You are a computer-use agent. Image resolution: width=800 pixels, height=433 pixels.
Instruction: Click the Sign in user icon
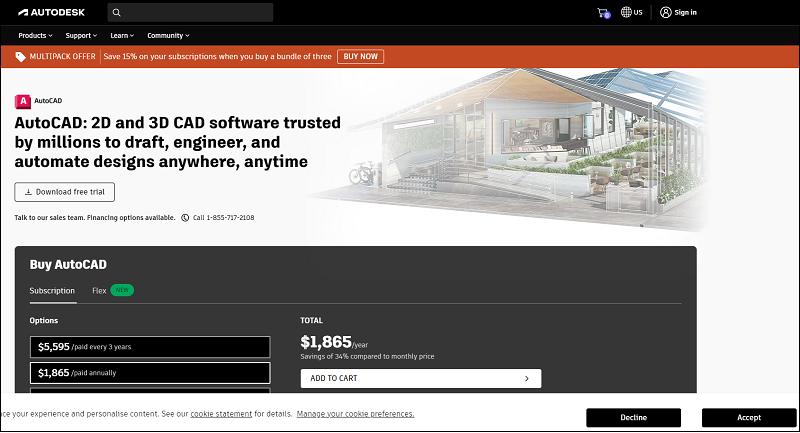(x=665, y=12)
